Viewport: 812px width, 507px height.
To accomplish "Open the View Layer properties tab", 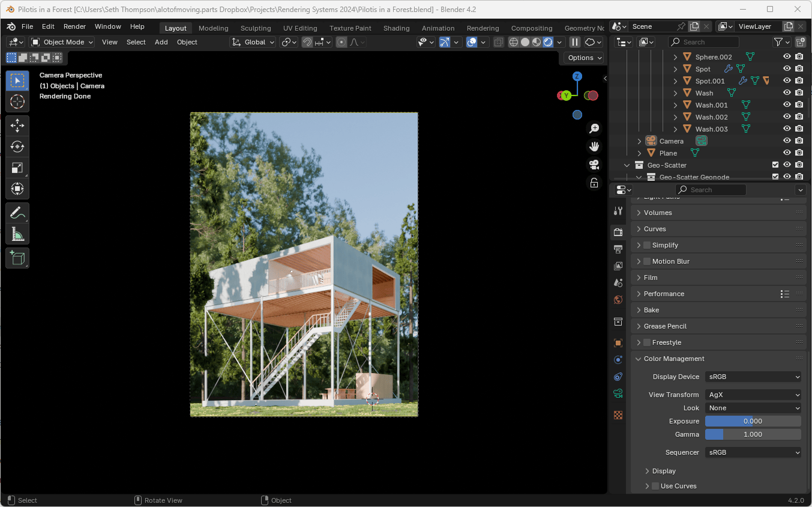I will coord(618,266).
